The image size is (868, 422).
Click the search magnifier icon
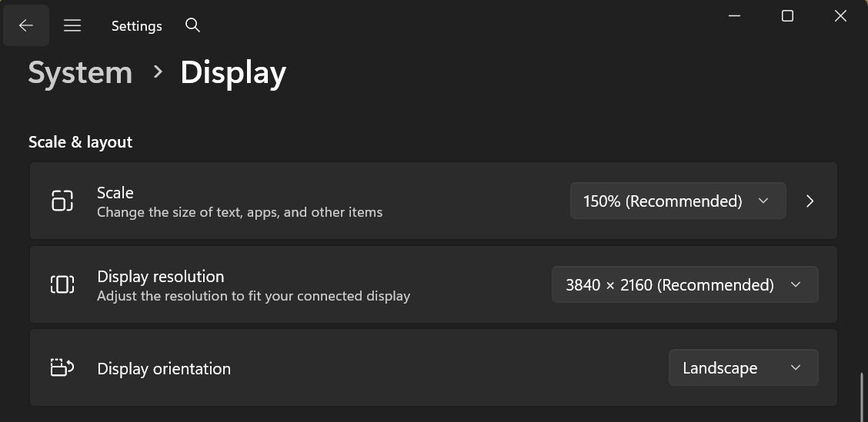(192, 25)
